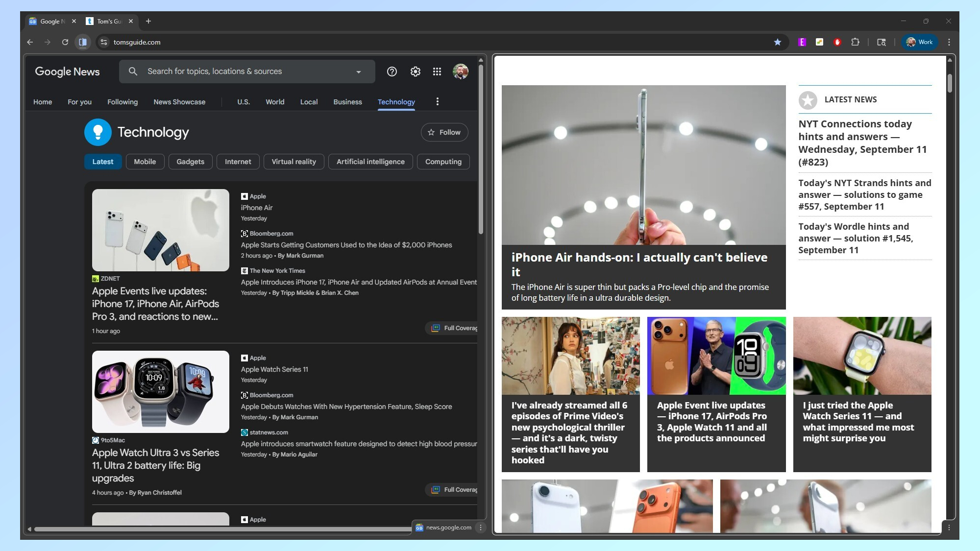Switch to the Business news tab
980x551 pixels.
tap(347, 102)
